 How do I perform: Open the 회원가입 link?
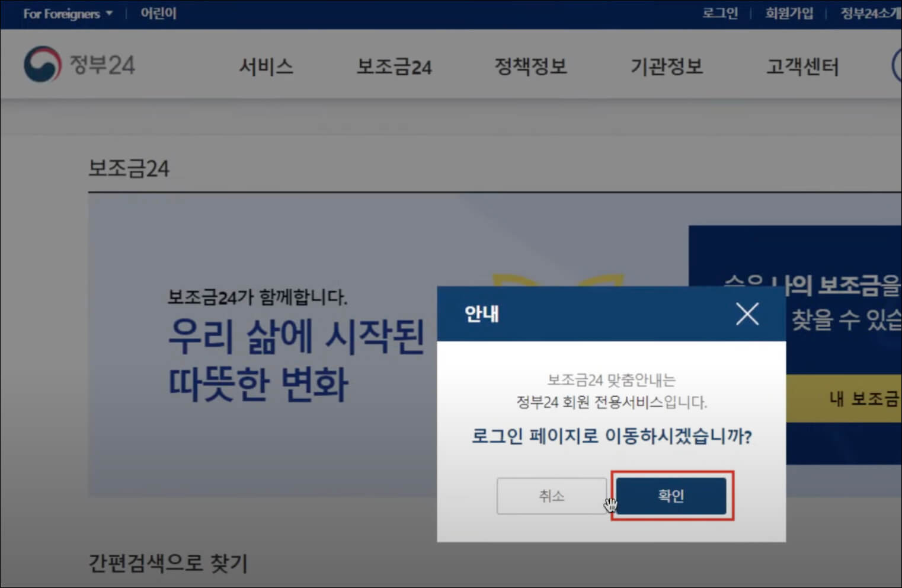coord(789,13)
